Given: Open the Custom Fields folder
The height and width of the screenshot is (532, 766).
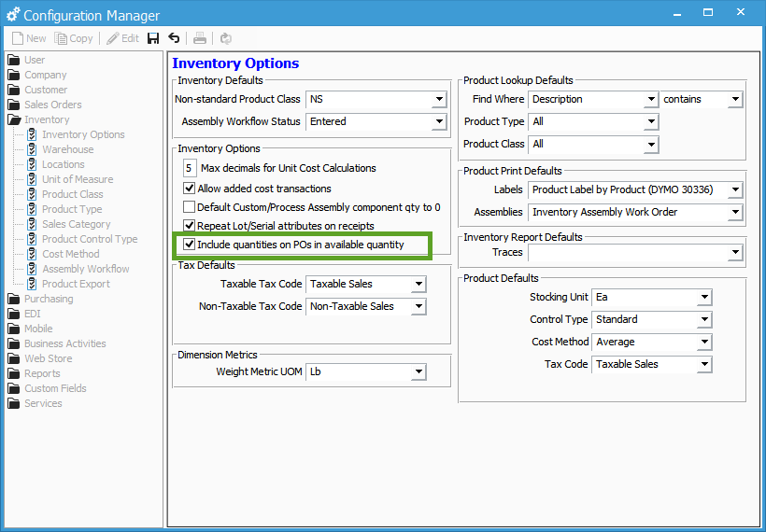Looking at the screenshot, I should (48, 388).
